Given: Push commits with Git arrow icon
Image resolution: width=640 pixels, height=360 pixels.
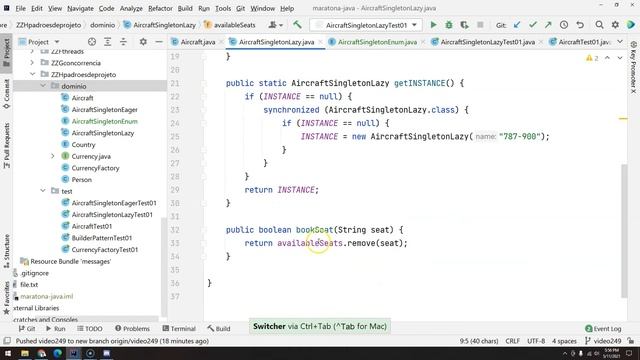Looking at the screenshot, I should coord(548,25).
